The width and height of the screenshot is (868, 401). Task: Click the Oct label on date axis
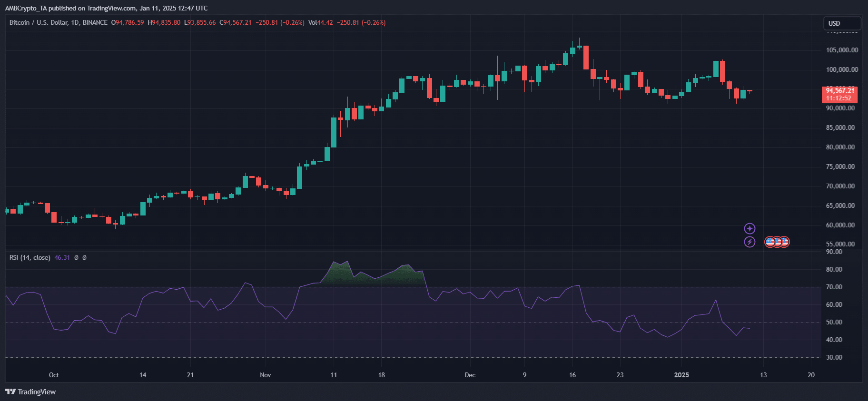[54, 375]
